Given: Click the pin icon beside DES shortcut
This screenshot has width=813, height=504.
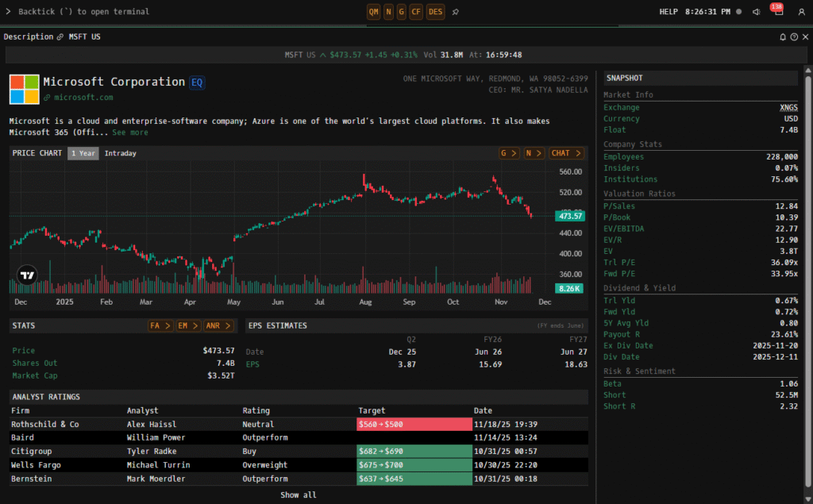Looking at the screenshot, I should [x=455, y=12].
